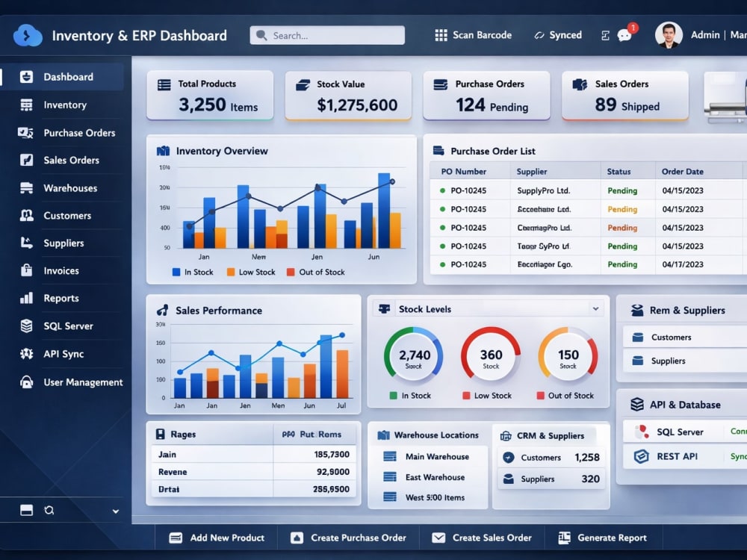Click the Synced status icon
Image resolution: width=747 pixels, height=560 pixels.
539,35
